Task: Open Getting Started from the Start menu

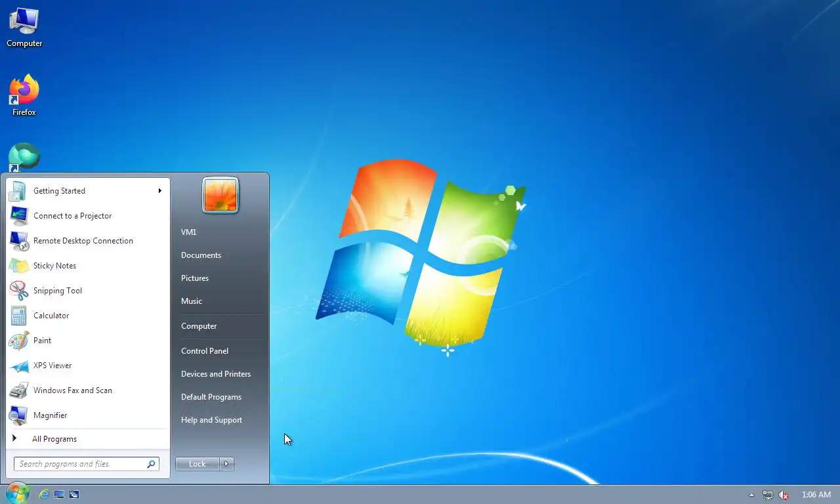Action: [x=88, y=191]
